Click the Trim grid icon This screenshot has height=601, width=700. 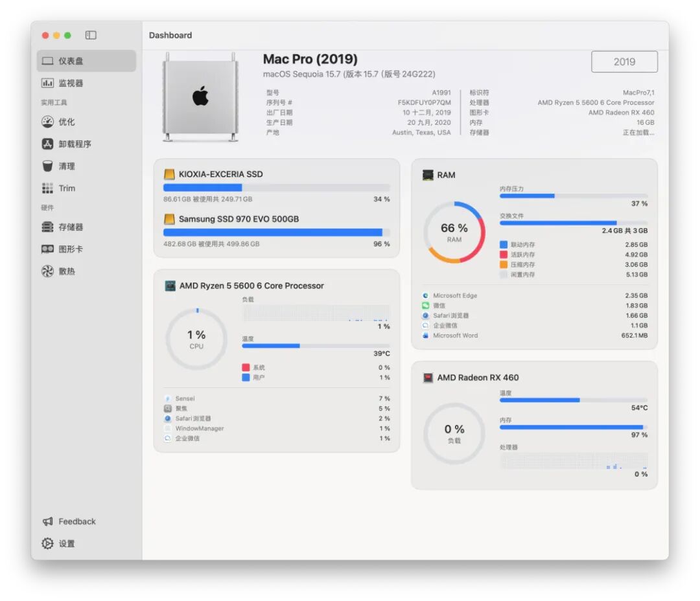tap(47, 188)
